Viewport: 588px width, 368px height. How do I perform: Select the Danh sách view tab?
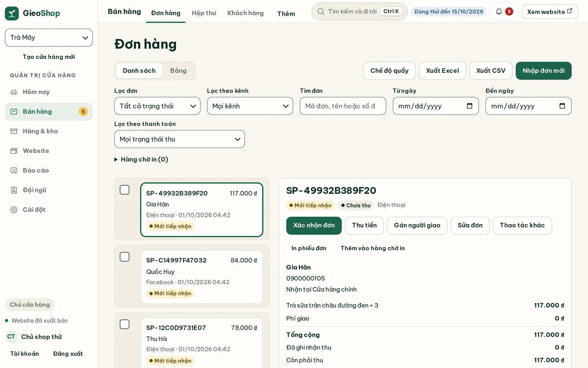click(139, 71)
